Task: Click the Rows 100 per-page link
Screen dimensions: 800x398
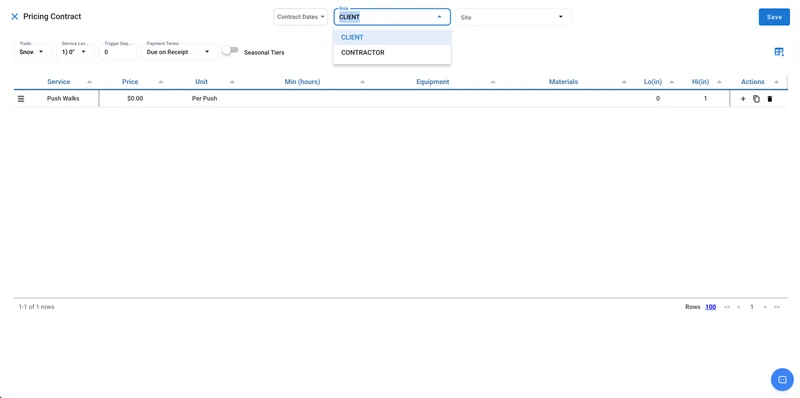Action: pyautogui.click(x=710, y=307)
